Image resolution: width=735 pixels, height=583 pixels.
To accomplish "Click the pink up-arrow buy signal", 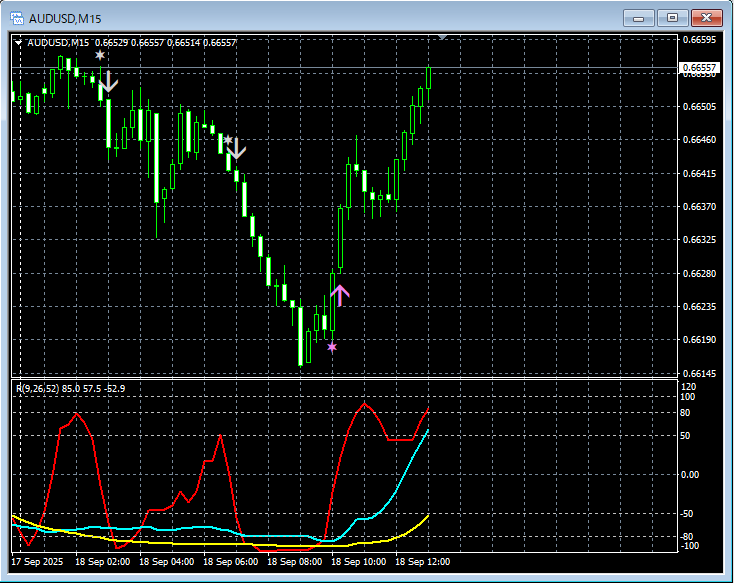I will click(340, 294).
